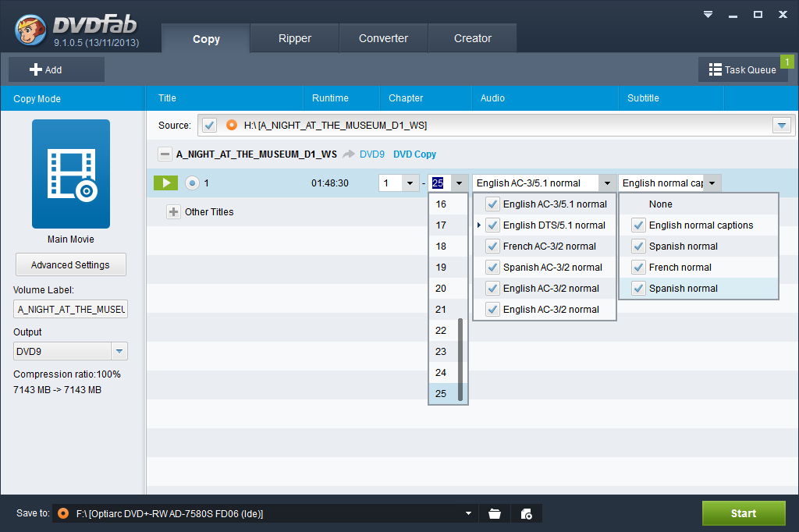
Task: Click the green play preview button
Action: (165, 183)
